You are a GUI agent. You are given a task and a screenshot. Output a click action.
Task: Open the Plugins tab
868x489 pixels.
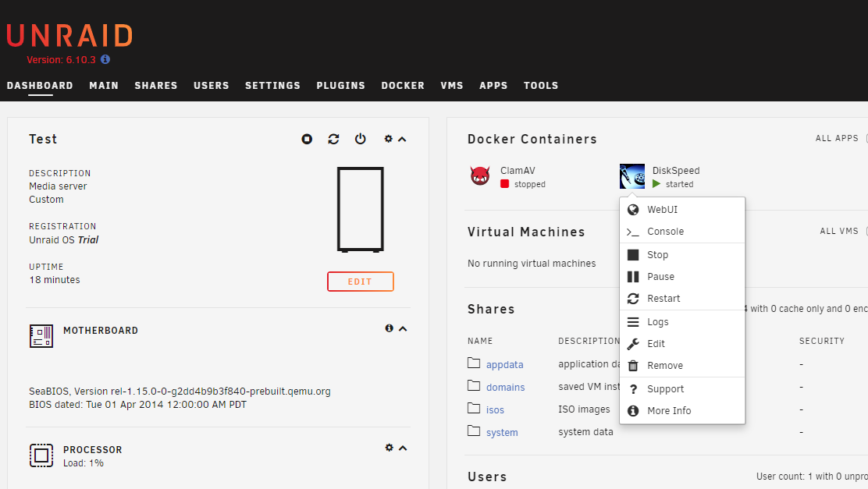(x=341, y=86)
